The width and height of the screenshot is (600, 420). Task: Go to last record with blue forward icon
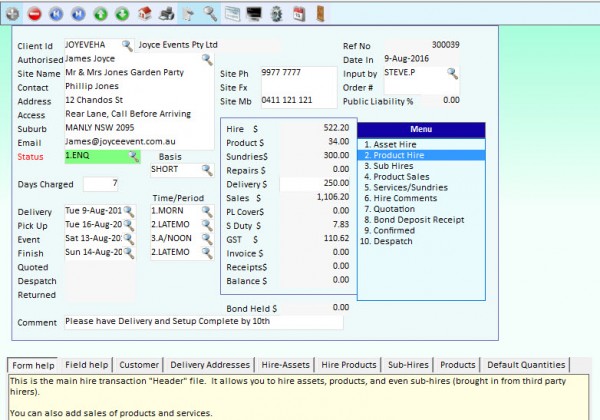(x=78, y=14)
